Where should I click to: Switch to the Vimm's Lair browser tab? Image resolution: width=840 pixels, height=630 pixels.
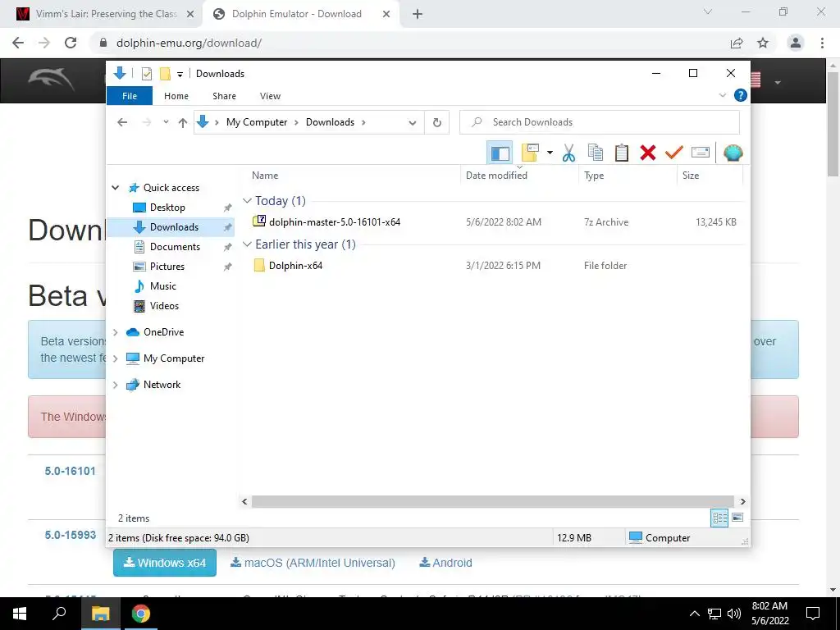pyautogui.click(x=106, y=14)
